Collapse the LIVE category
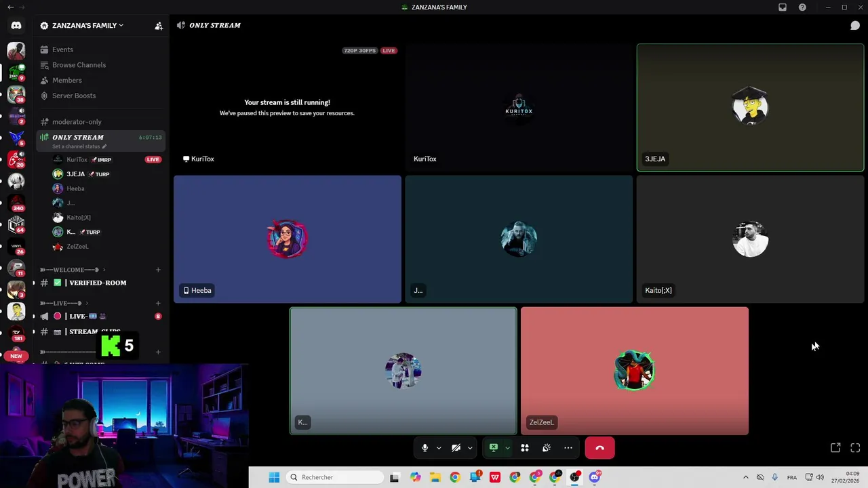Screen dimensions: 868x488 pyautogui.click(x=64, y=303)
